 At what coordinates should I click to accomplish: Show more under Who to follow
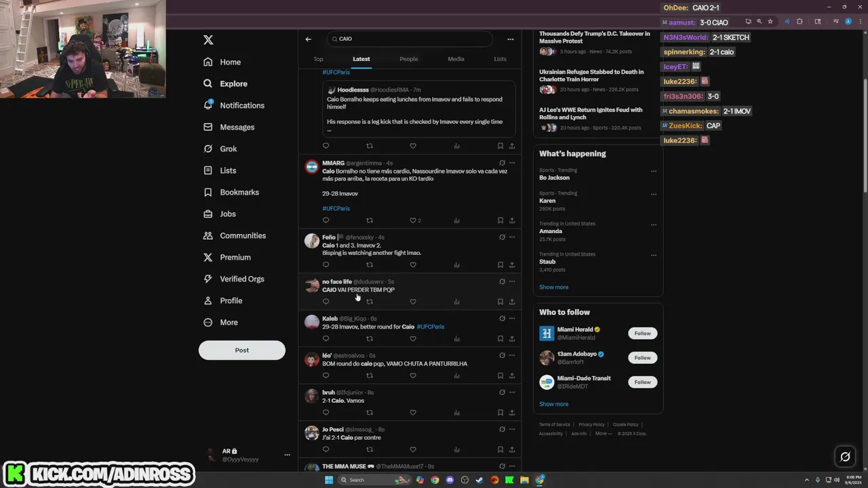click(554, 404)
